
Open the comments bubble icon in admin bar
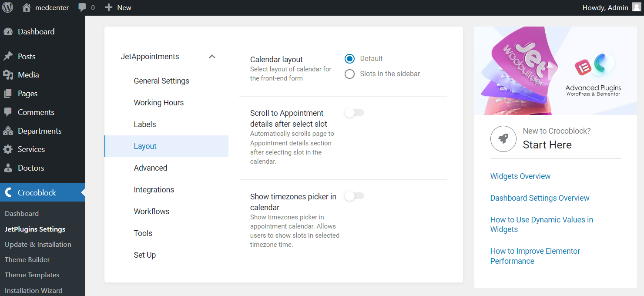[x=82, y=7]
